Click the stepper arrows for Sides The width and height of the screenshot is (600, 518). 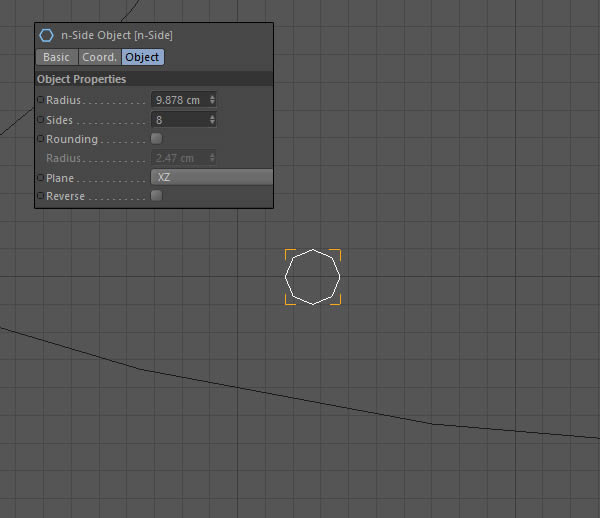212,120
